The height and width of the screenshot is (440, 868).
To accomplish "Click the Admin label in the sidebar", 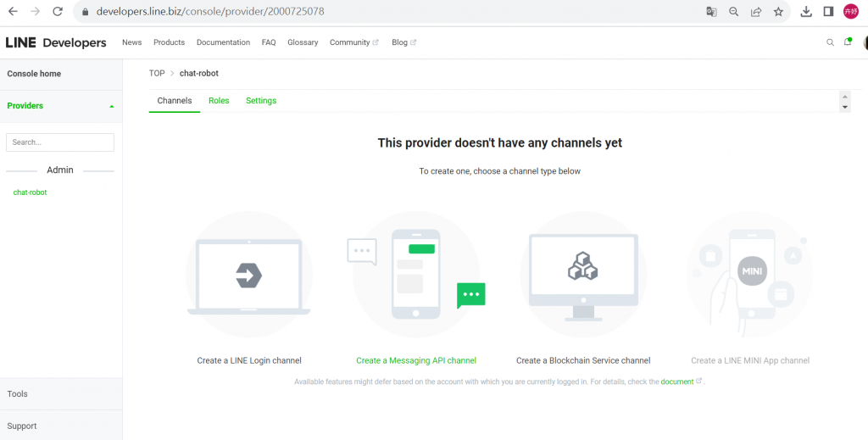I will tap(60, 170).
